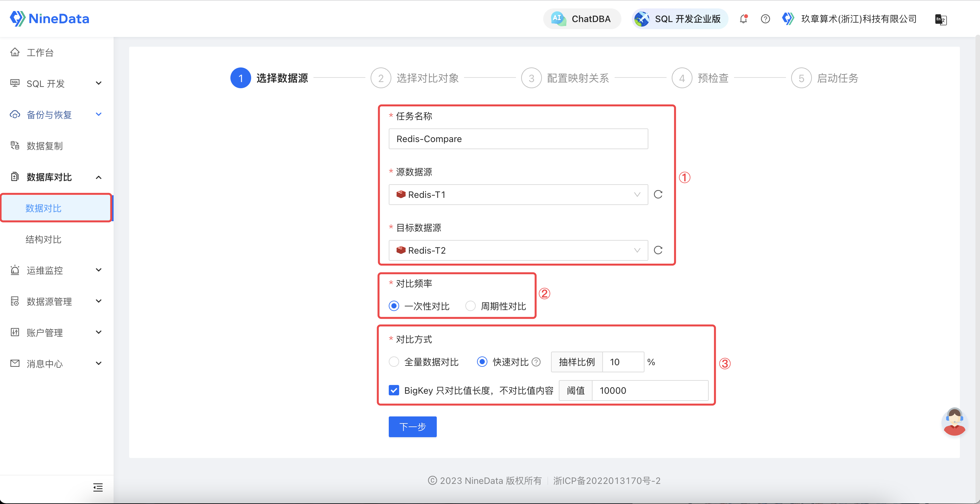Open the help question mark icon
Screen dimensions: 980x504
[x=765, y=18]
